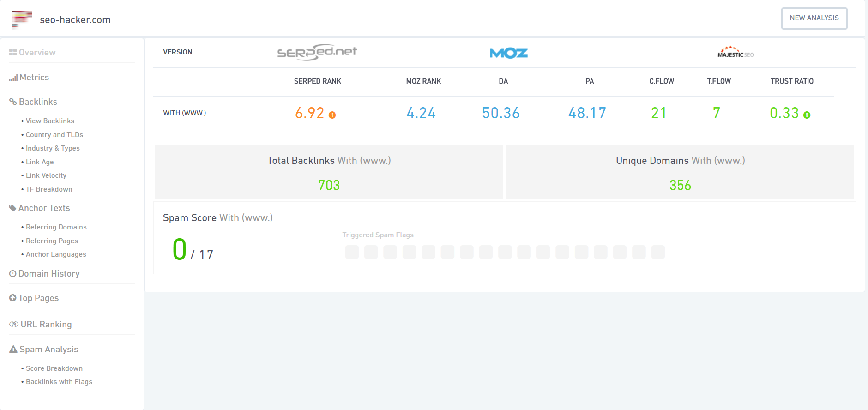Click the Serped.net logo
This screenshot has height=410, width=868.
(x=317, y=52)
